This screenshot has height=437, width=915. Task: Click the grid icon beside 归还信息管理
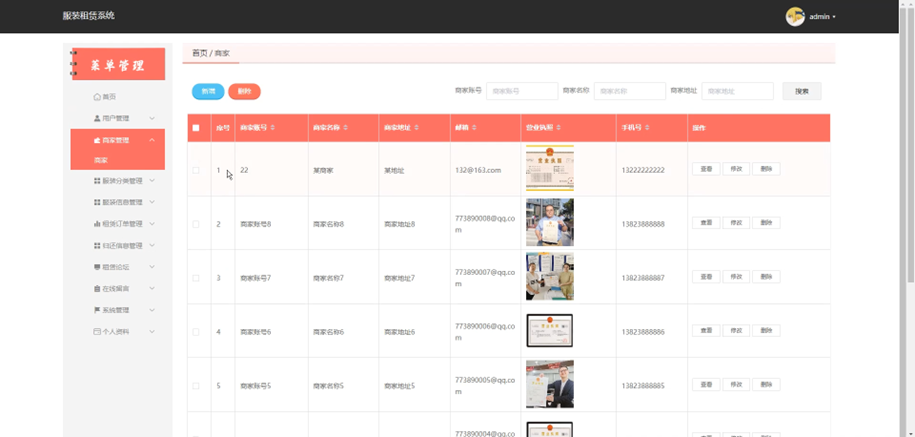(97, 246)
